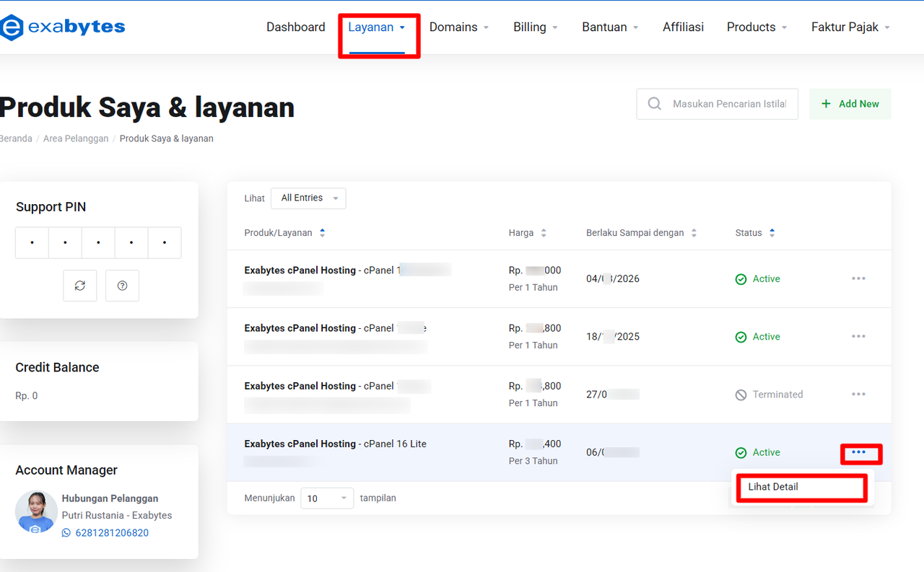Screen dimensions: 924x572
Task: Sort by Produk/Layanan column
Action: click(x=284, y=233)
